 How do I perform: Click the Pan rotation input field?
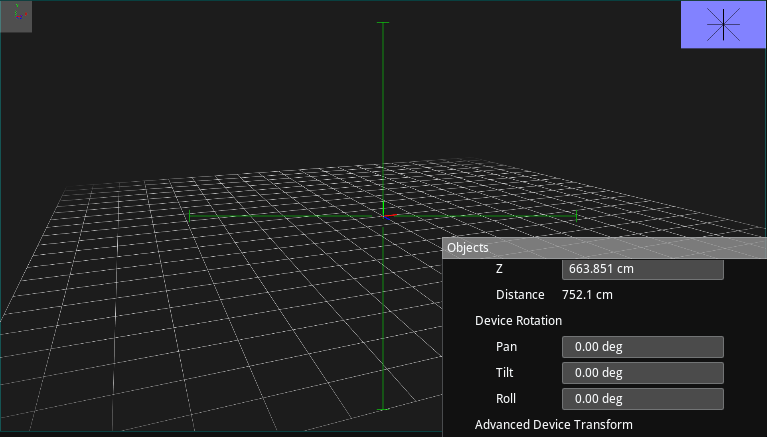coord(642,347)
